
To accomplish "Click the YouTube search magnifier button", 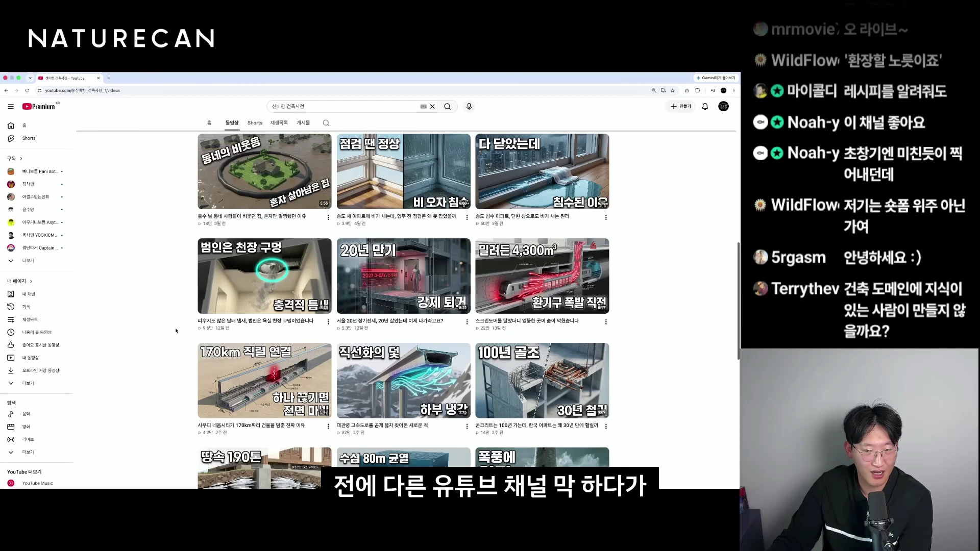I will coord(447,106).
